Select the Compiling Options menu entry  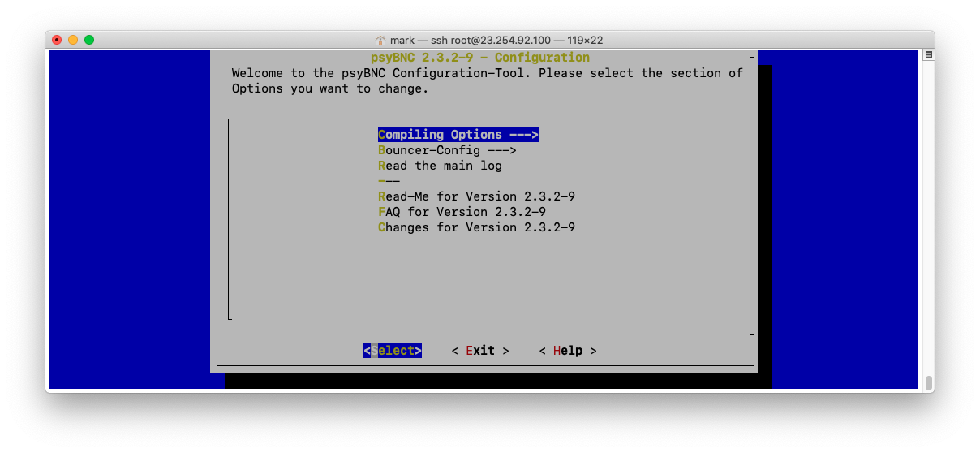(x=458, y=135)
